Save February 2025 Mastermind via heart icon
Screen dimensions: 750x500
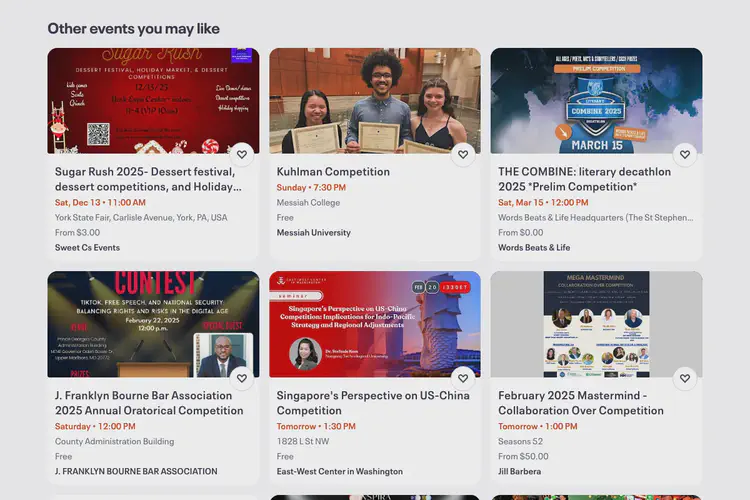coord(685,379)
